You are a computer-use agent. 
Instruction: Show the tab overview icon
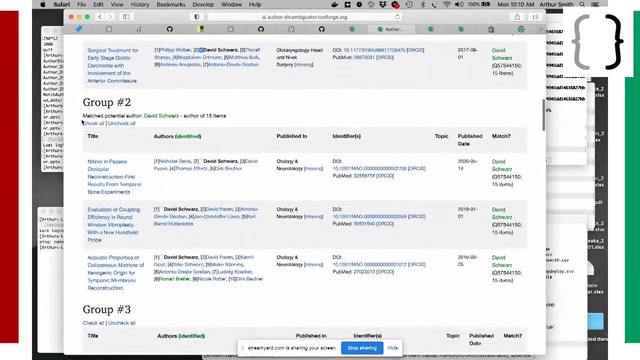(535, 17)
